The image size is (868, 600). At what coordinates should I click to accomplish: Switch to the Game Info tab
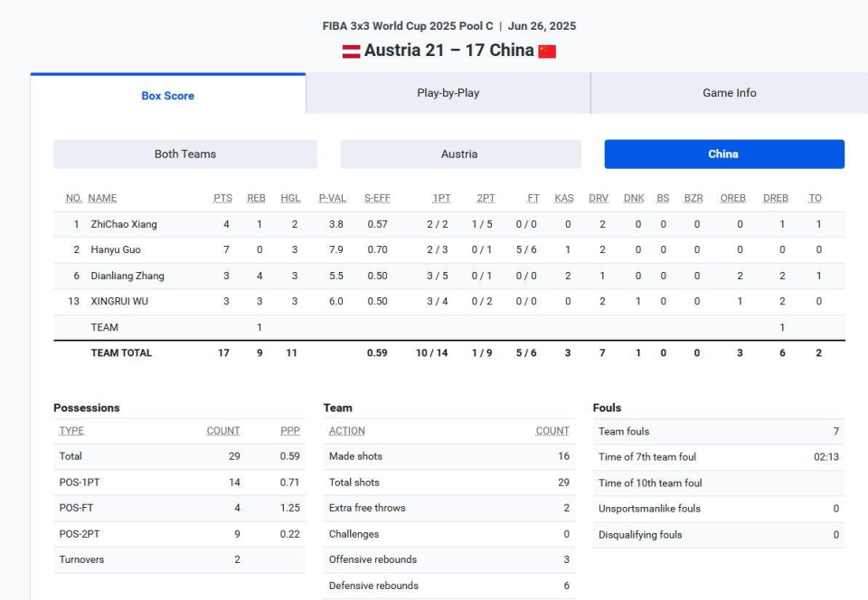(x=729, y=93)
